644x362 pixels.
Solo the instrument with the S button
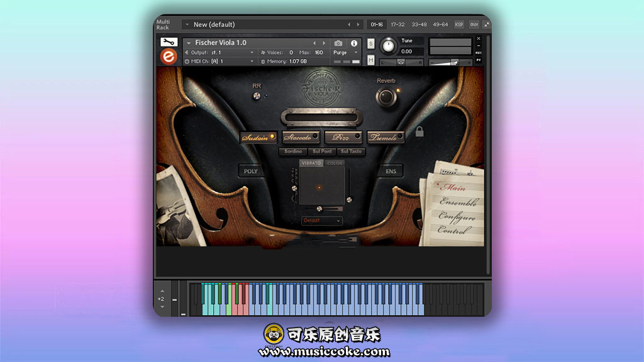pos(371,43)
